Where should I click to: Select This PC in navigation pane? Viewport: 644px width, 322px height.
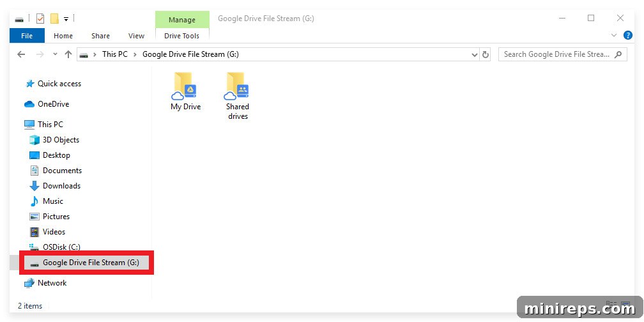43,125
